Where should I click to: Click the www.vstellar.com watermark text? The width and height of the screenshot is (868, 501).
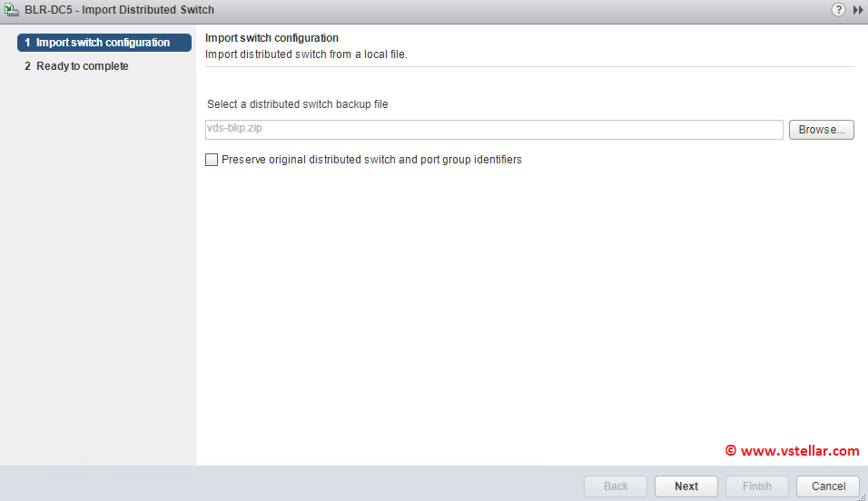tap(792, 450)
